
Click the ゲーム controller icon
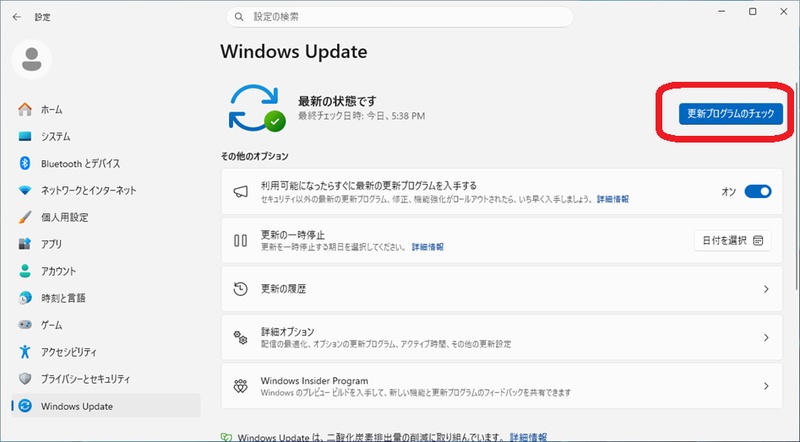(x=25, y=325)
